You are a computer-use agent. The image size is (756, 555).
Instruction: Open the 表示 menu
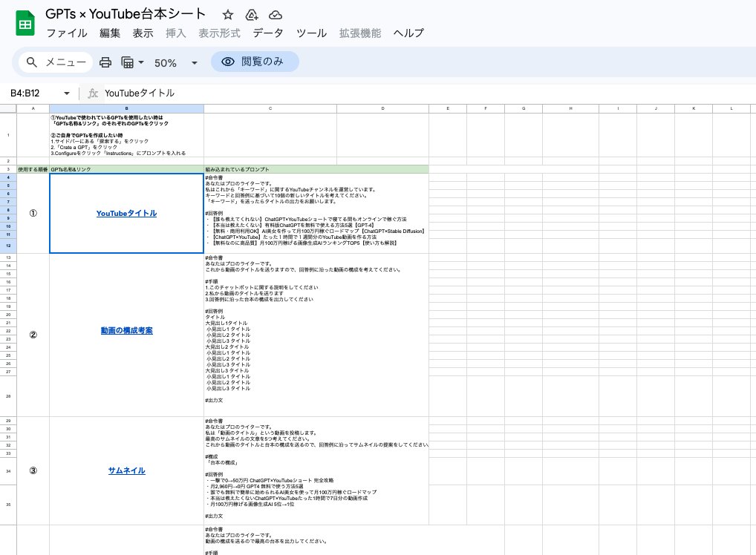tap(143, 33)
